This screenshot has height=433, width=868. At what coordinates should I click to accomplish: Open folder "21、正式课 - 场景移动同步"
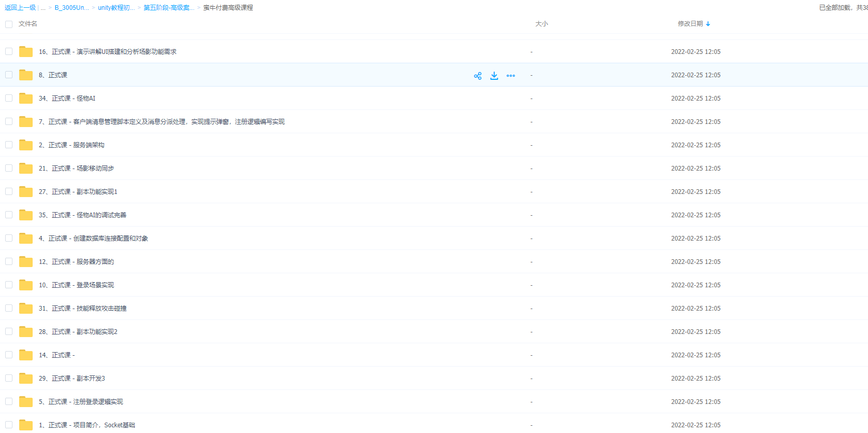pos(76,169)
